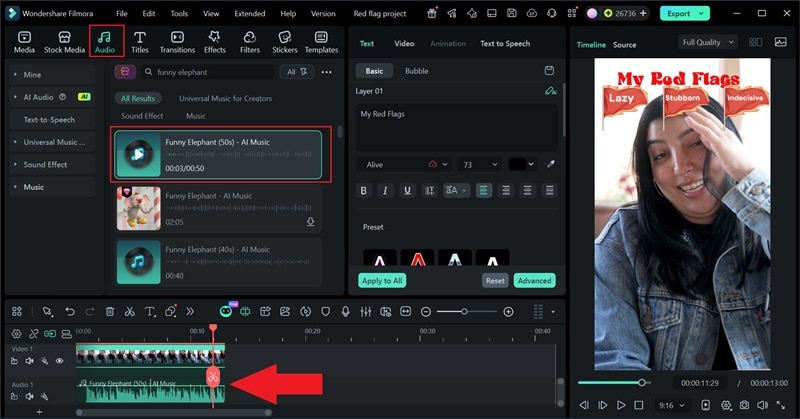Click the undo arrow in timeline toolbar

70,311
